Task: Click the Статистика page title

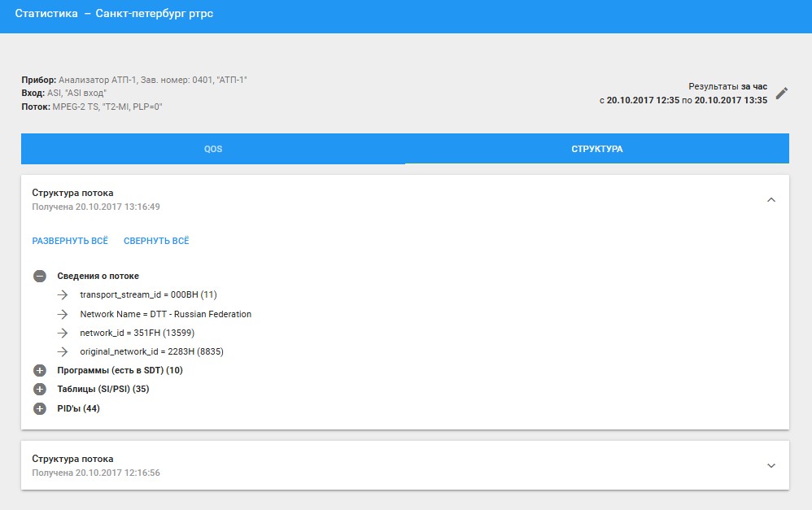Action: (x=114, y=14)
